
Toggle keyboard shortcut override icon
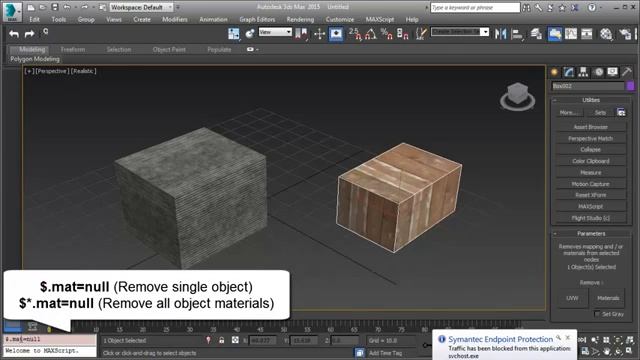[336, 34]
